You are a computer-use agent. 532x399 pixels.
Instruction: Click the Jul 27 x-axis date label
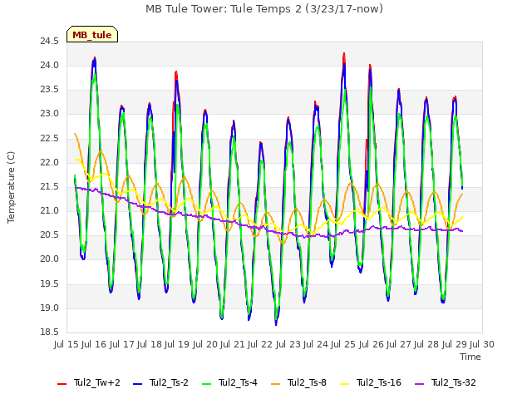coord(399,344)
